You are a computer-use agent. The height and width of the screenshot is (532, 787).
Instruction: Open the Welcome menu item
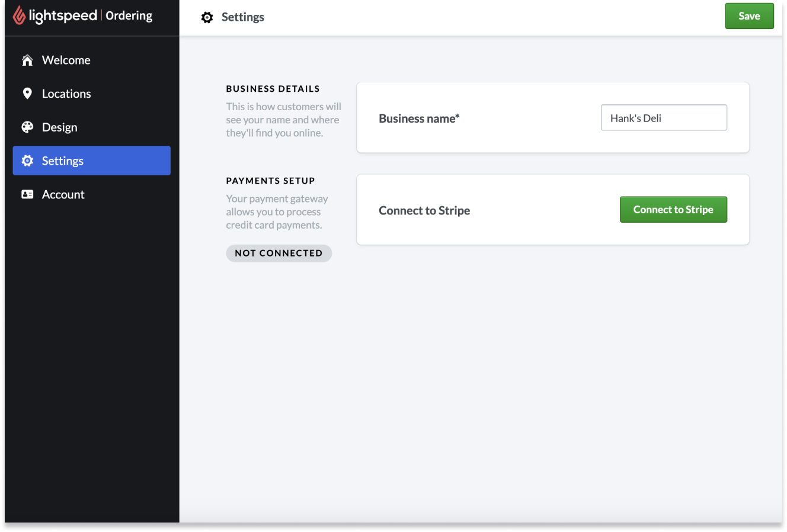tap(91, 60)
